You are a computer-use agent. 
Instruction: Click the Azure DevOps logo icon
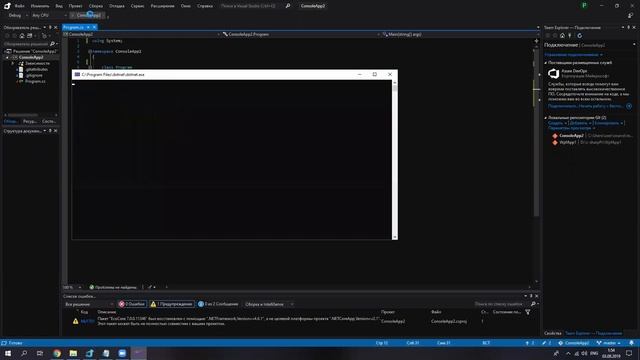[x=553, y=73]
